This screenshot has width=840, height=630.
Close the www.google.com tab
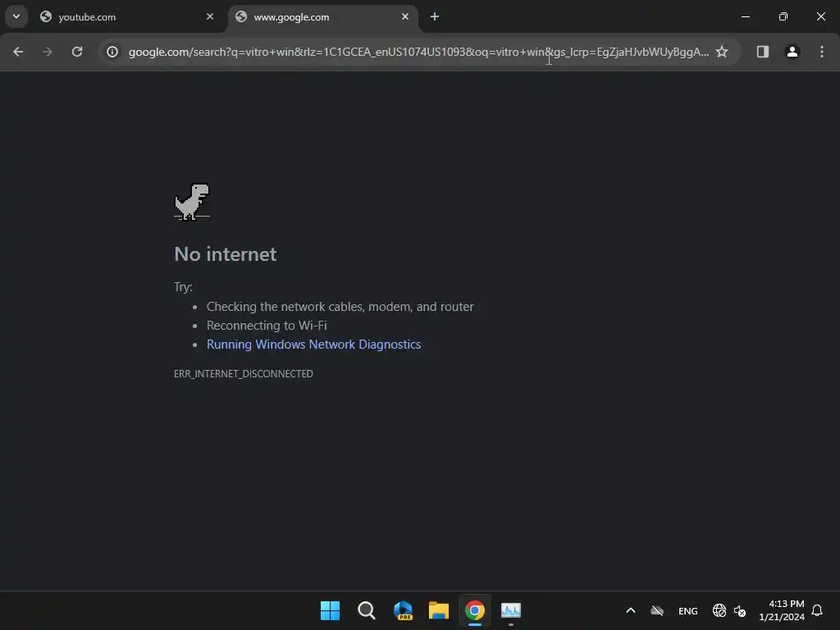405,16
